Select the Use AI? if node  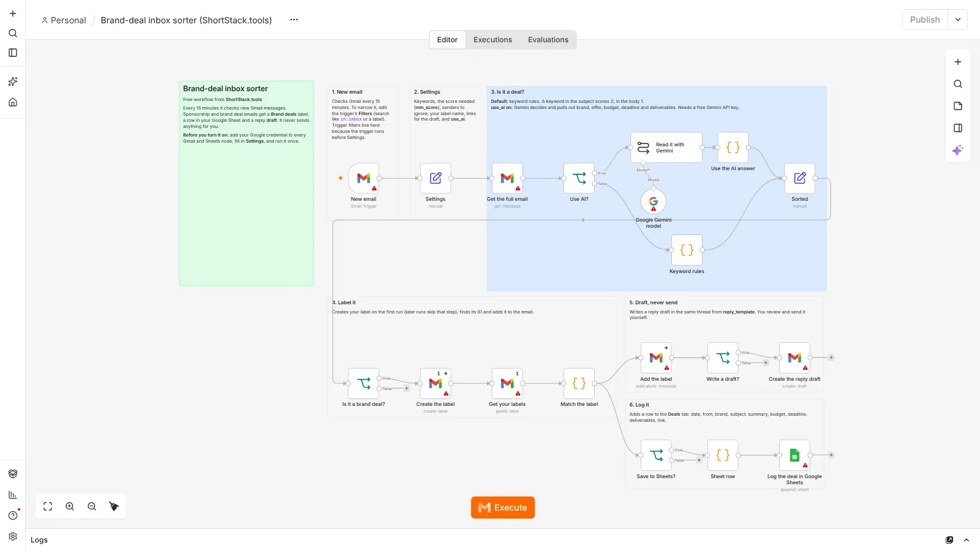(x=579, y=178)
